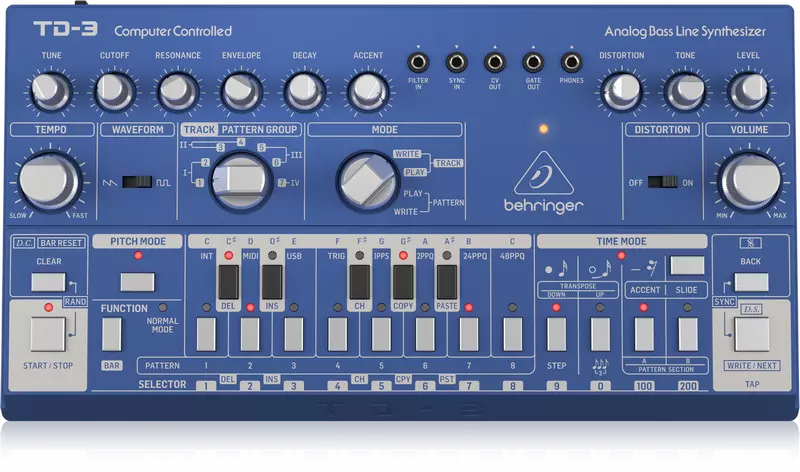Toggle the WAVEFORM switch
The height and width of the screenshot is (472, 800).
pos(137,182)
